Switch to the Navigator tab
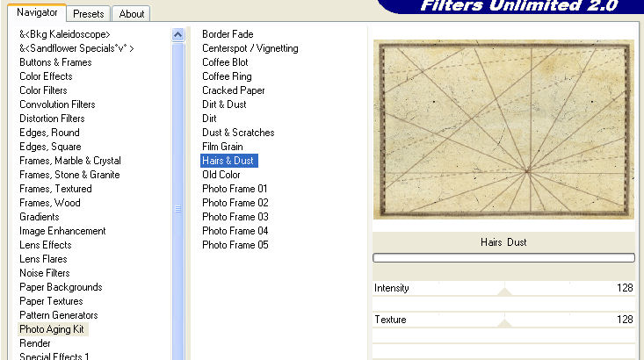Viewport: 644px width, 360px height. coord(37,12)
